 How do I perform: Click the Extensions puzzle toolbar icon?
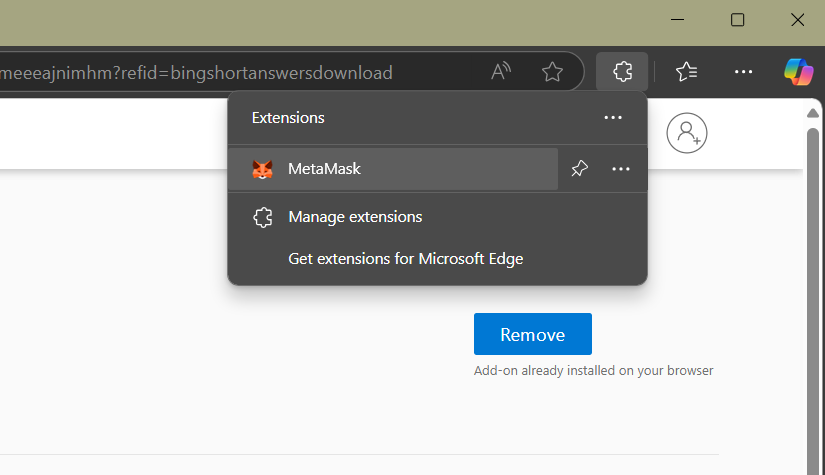622,72
